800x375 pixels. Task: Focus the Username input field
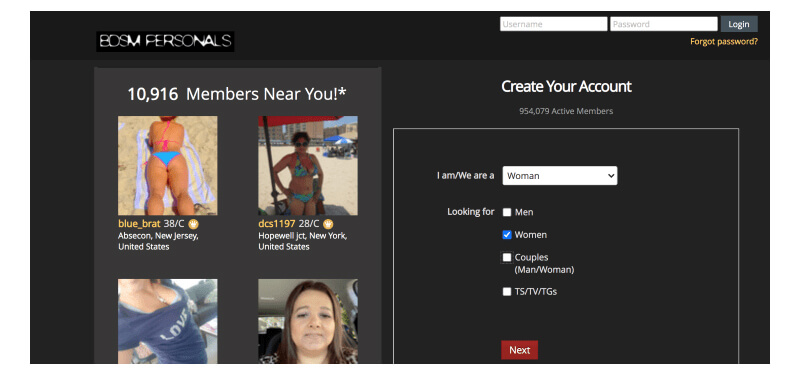(554, 24)
